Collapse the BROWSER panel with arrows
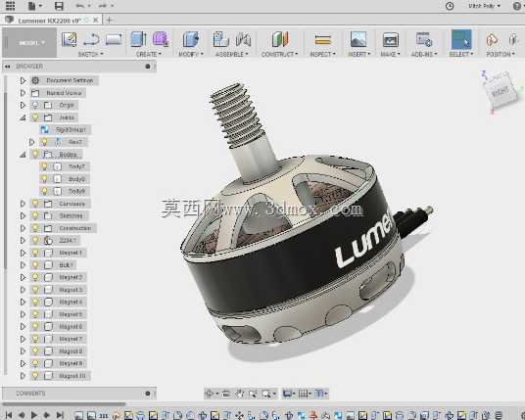This screenshot has width=525, height=420. pyautogui.click(x=8, y=67)
